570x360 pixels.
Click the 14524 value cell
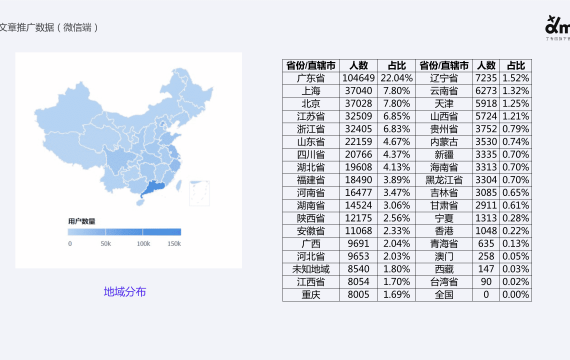point(358,205)
